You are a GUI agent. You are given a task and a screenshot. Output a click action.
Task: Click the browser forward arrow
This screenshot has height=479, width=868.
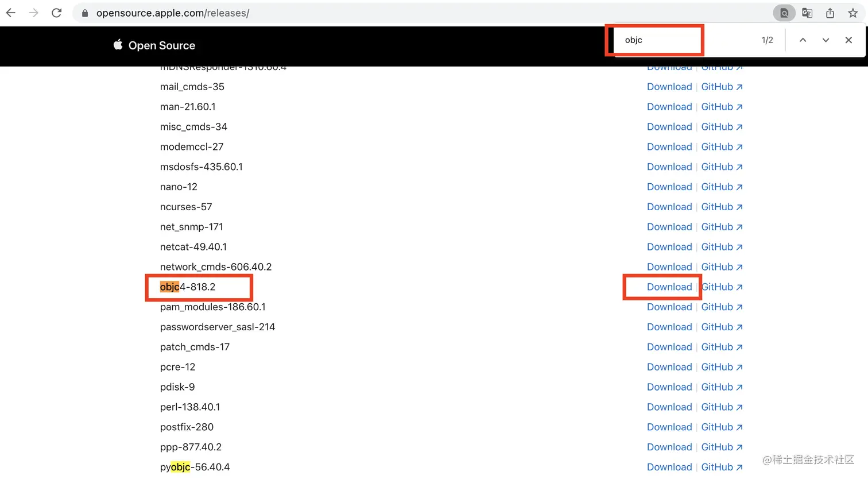coord(33,13)
